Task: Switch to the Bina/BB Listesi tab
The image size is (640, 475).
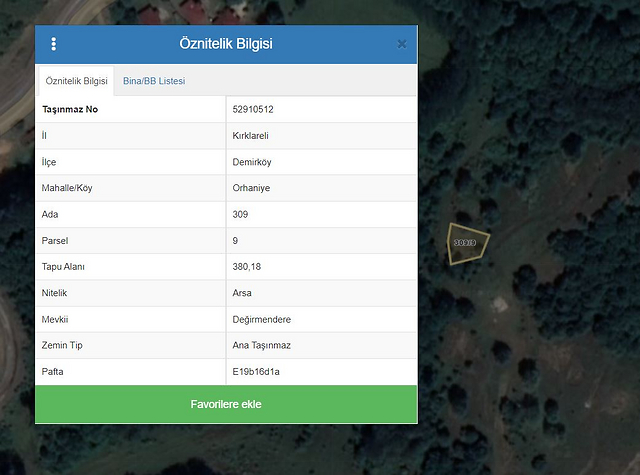Action: [x=154, y=80]
